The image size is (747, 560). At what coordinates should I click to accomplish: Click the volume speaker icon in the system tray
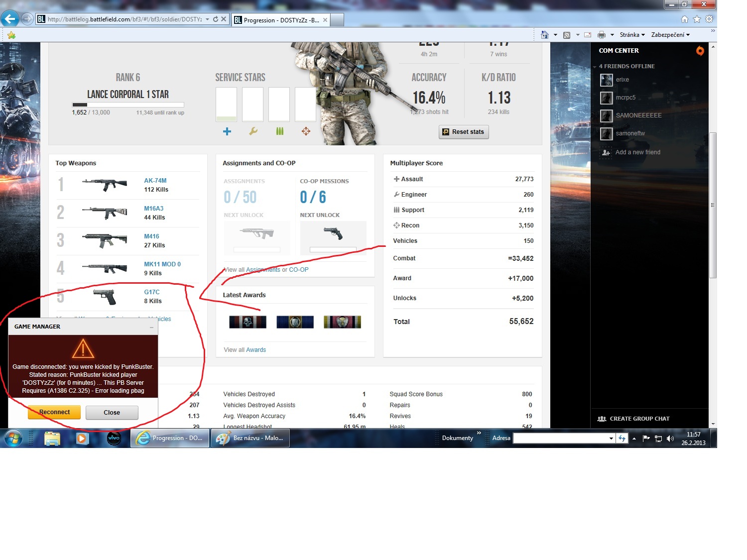point(670,439)
